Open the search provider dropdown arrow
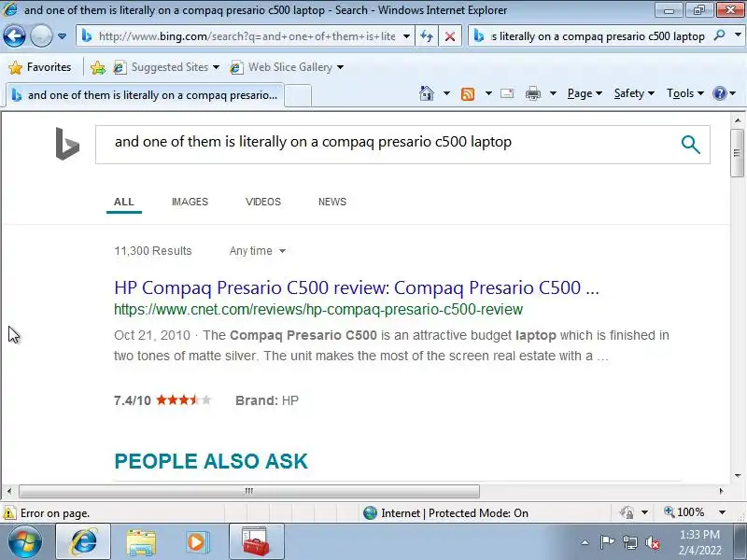This screenshot has width=747, height=560. (738, 35)
